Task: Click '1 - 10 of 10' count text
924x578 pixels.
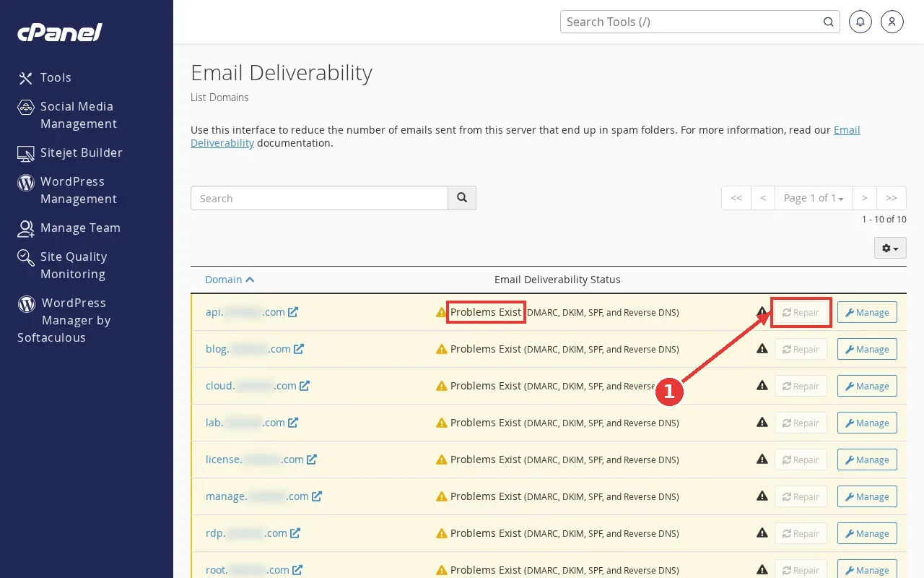Action: pyautogui.click(x=884, y=219)
